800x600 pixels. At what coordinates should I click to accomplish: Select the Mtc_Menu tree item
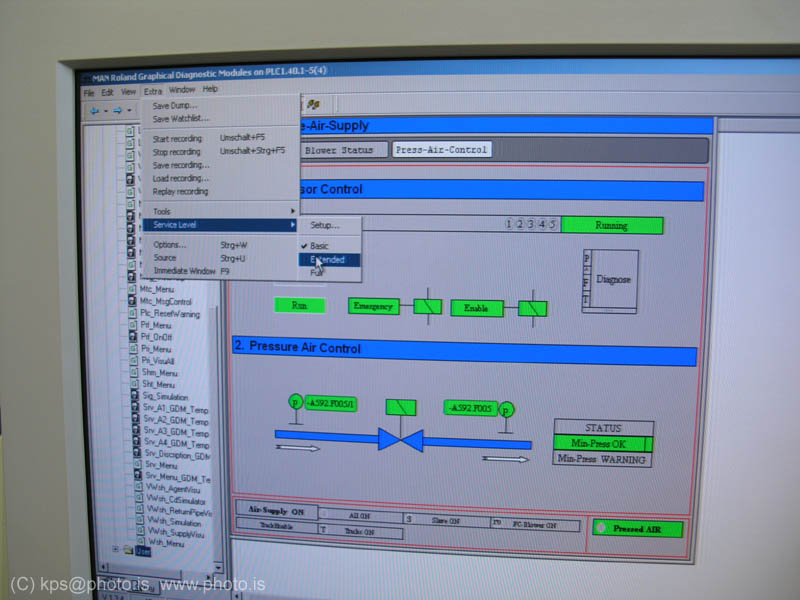(x=157, y=289)
